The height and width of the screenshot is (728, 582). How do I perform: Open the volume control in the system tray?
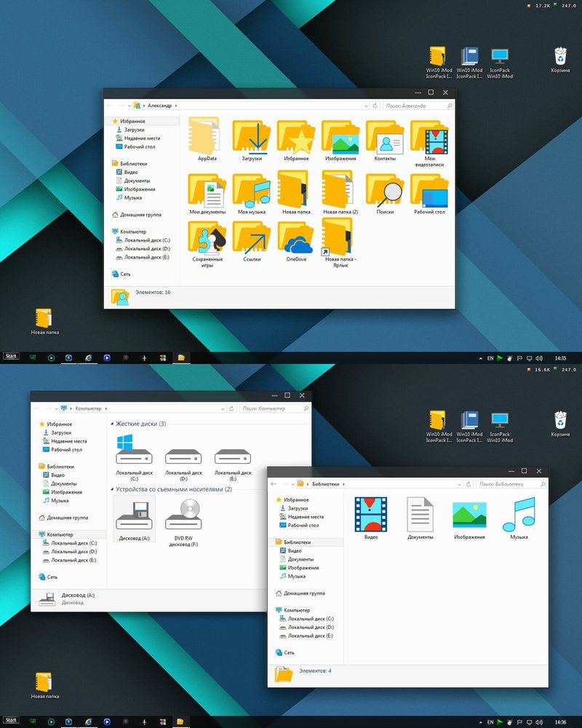tap(540, 357)
